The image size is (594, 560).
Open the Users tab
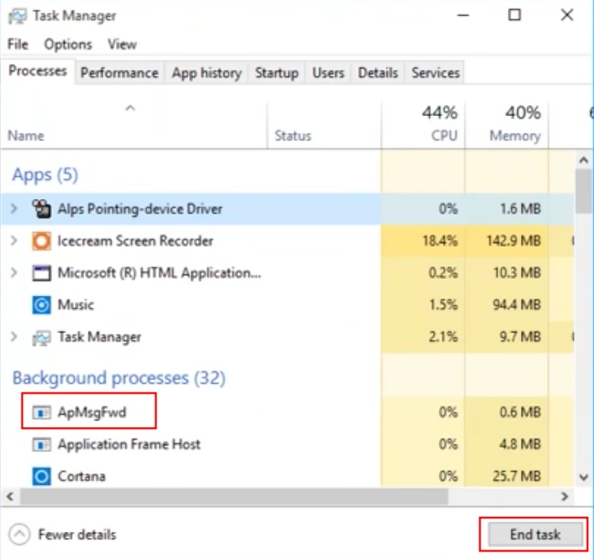click(328, 73)
